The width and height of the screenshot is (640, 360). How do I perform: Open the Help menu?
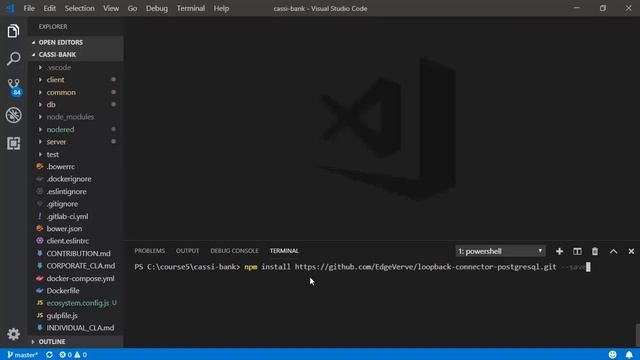[x=221, y=8]
